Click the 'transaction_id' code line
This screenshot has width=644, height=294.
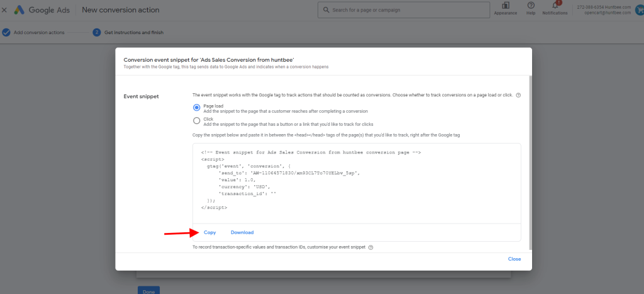point(247,194)
